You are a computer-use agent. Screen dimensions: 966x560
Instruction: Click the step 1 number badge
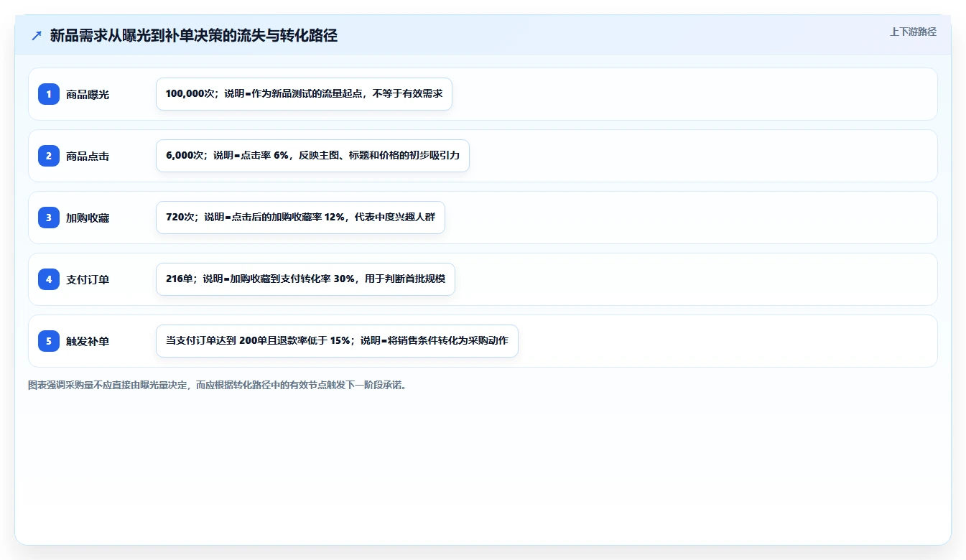49,94
